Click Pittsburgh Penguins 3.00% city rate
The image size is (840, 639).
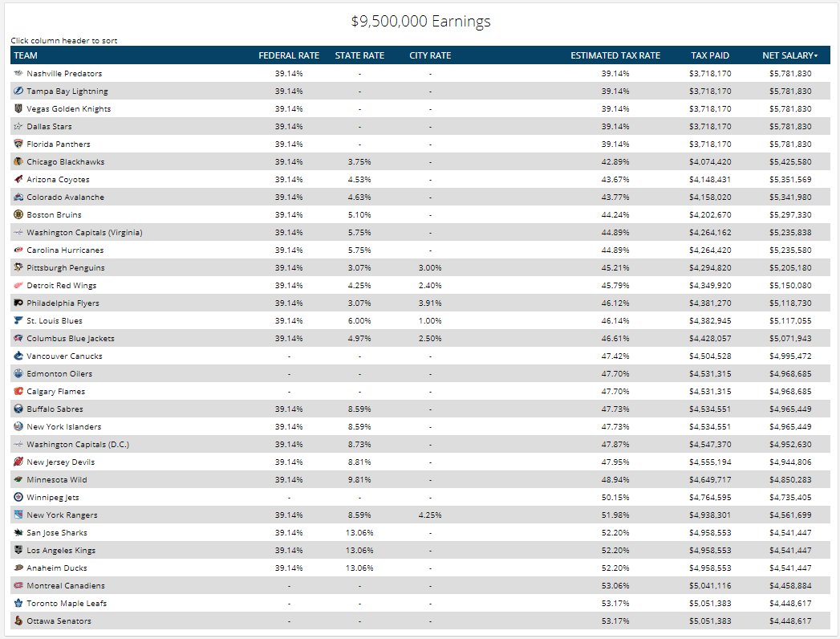coord(430,267)
